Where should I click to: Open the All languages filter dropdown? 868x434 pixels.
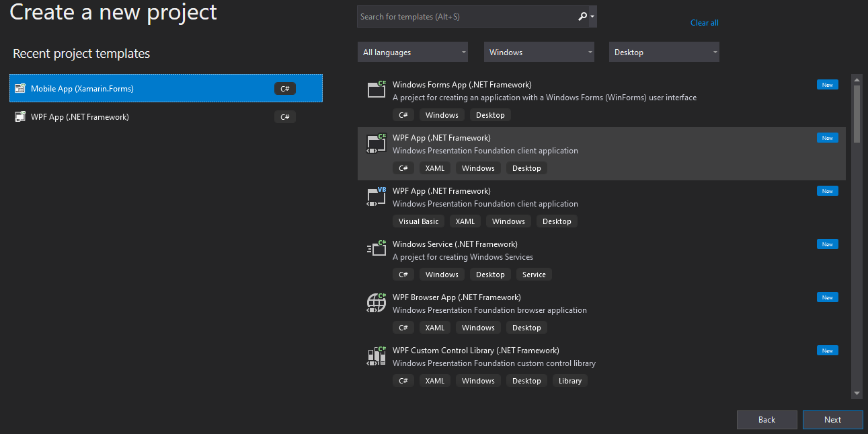(413, 52)
